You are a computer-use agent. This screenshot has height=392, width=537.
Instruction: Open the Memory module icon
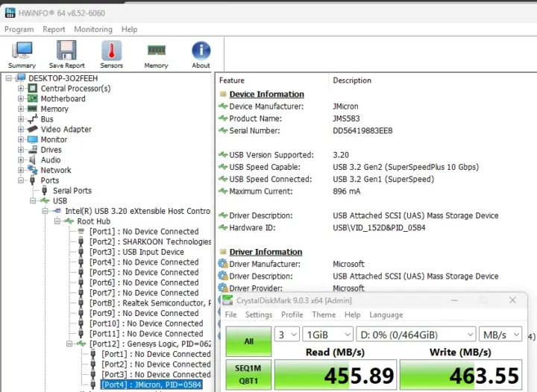point(156,50)
